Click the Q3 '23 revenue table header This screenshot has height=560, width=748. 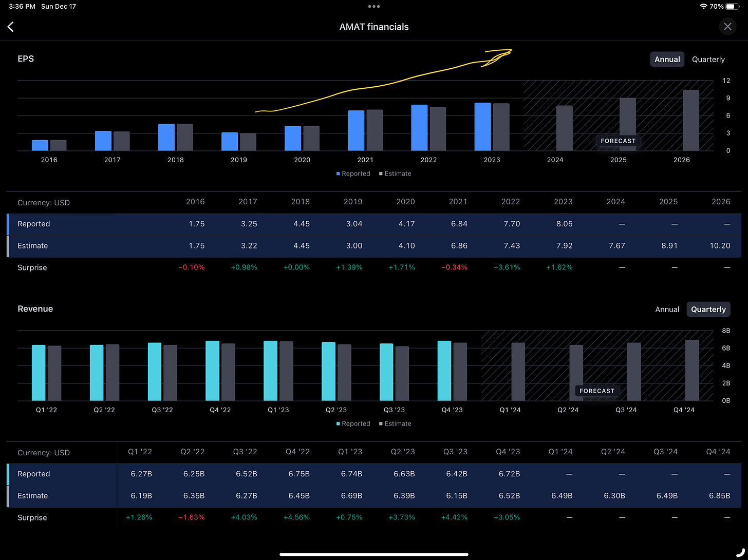click(x=455, y=452)
